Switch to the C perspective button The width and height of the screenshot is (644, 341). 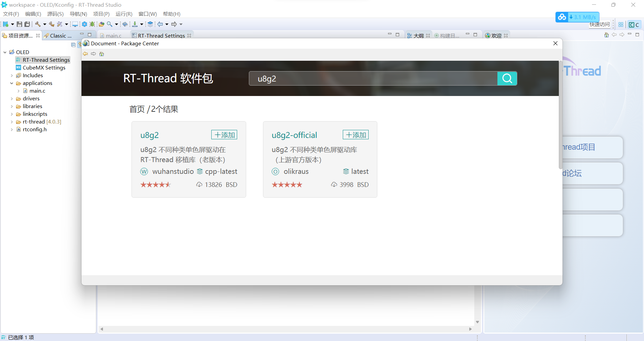(x=634, y=25)
